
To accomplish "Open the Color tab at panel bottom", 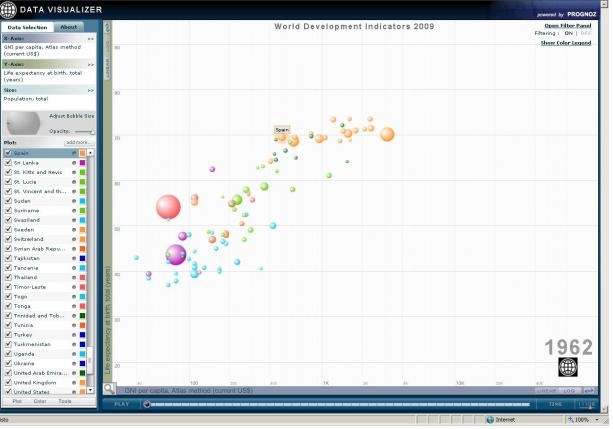I will pyautogui.click(x=40, y=401).
